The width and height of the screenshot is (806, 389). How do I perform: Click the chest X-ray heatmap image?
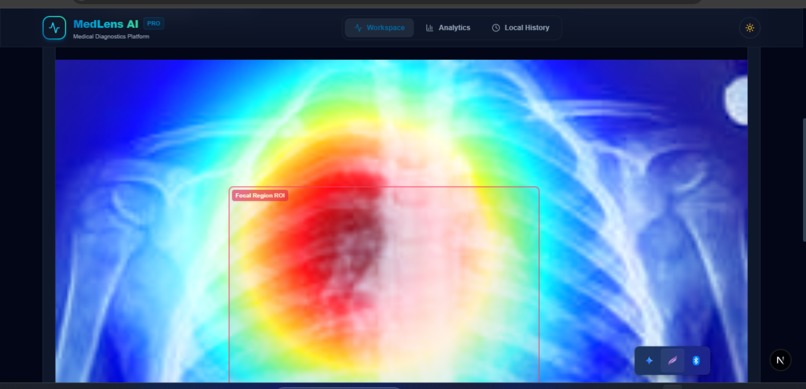[x=401, y=221]
